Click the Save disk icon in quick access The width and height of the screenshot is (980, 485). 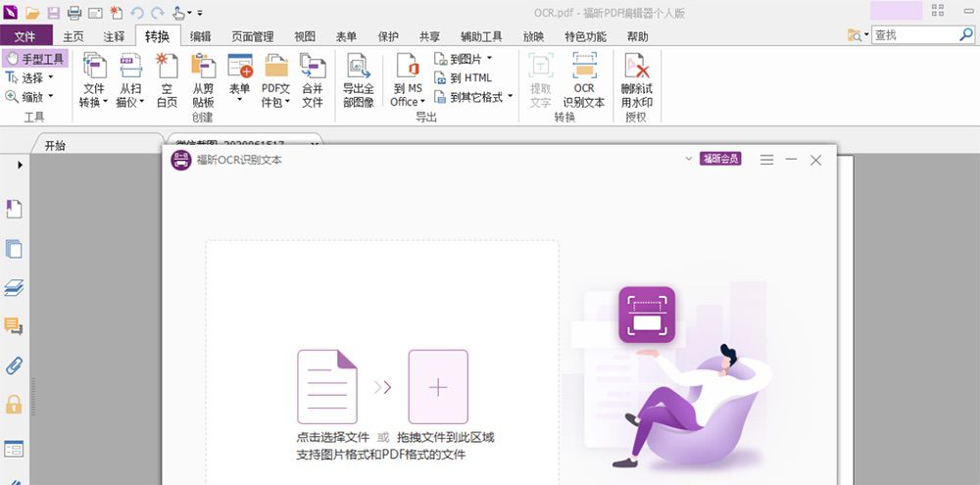(54, 12)
